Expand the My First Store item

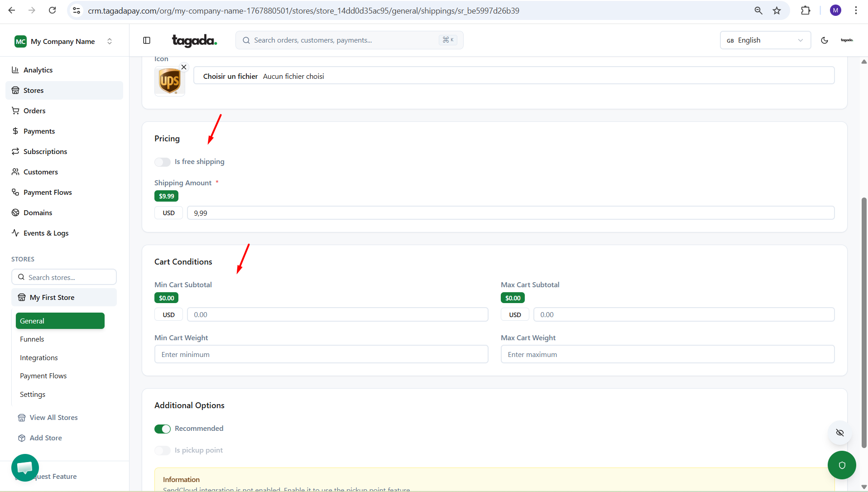[64, 297]
